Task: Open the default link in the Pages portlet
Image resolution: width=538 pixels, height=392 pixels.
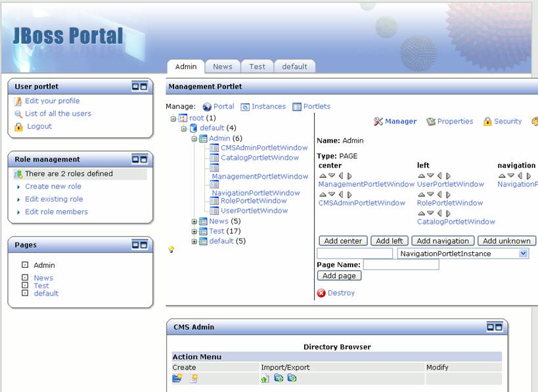Action: [46, 294]
